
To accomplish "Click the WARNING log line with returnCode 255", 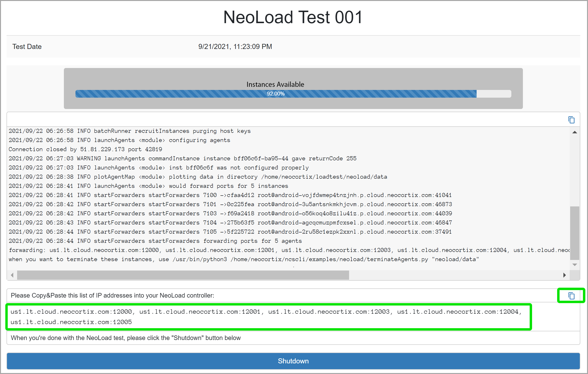I will [182, 158].
